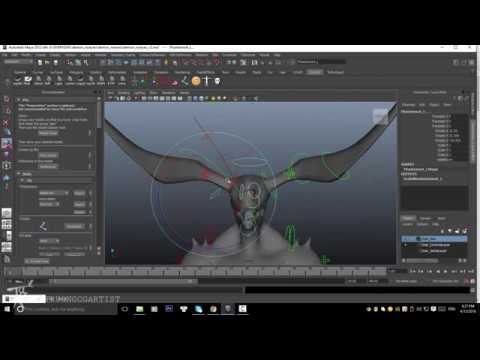This screenshot has width=480, height=360.
Task: Collapse the nested subsection arrow in Tool Settings
Action: (22, 180)
